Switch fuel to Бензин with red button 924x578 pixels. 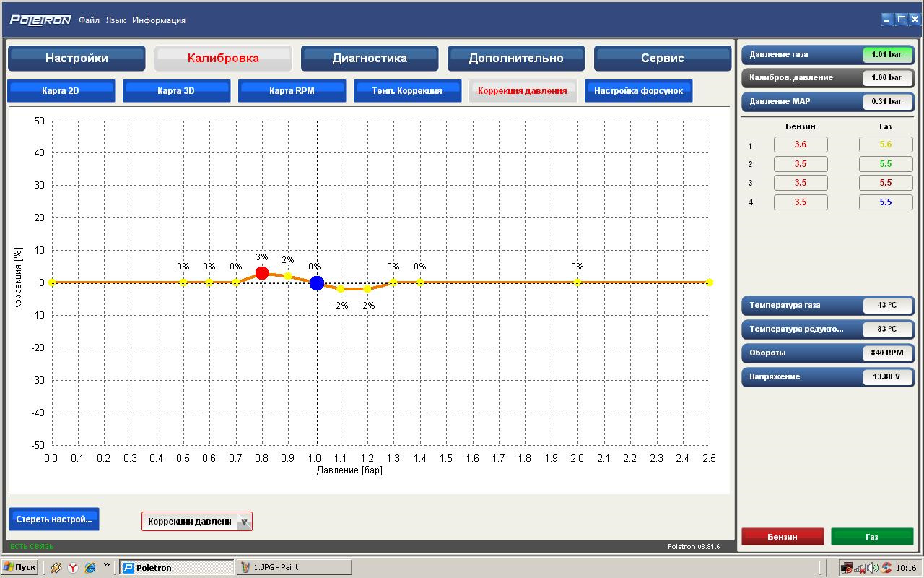tap(783, 537)
